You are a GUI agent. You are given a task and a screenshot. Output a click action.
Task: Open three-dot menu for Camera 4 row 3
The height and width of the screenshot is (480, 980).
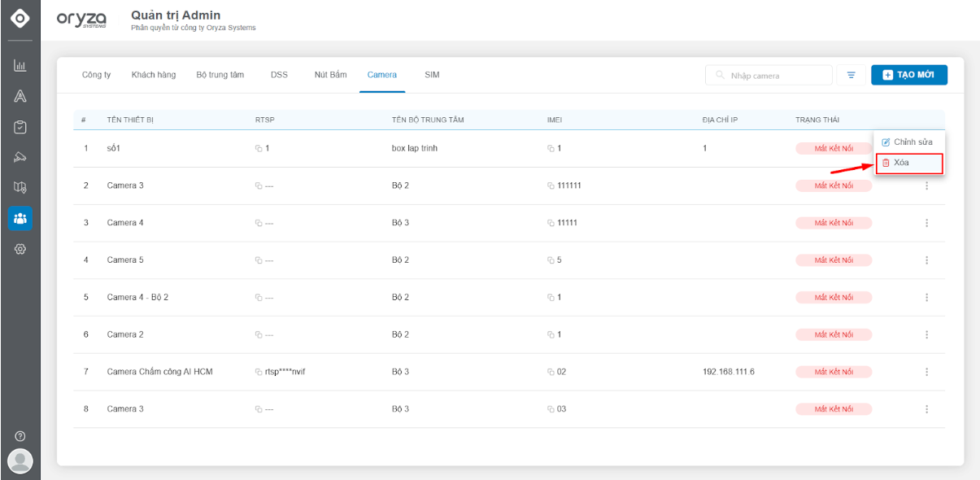[x=926, y=223]
